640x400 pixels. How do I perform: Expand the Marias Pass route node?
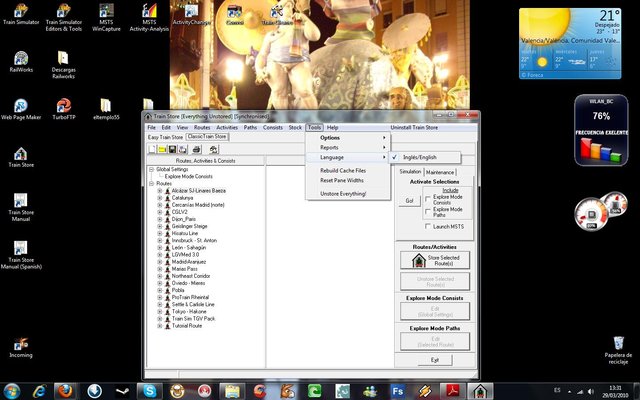click(160, 268)
